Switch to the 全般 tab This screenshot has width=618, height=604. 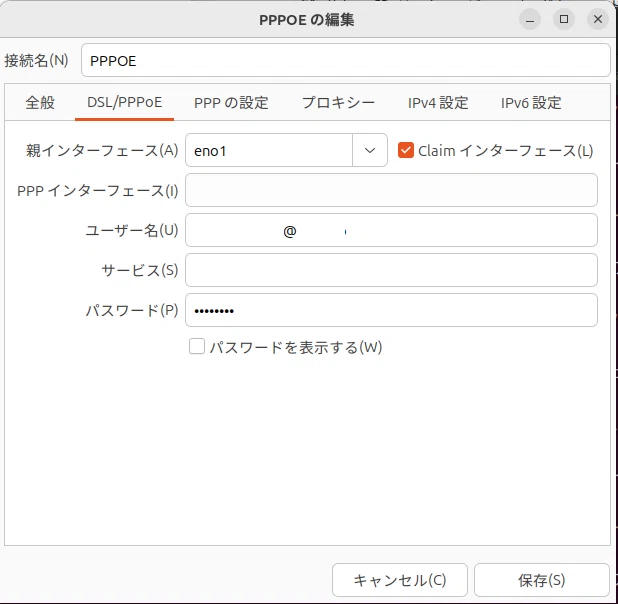click(x=40, y=103)
